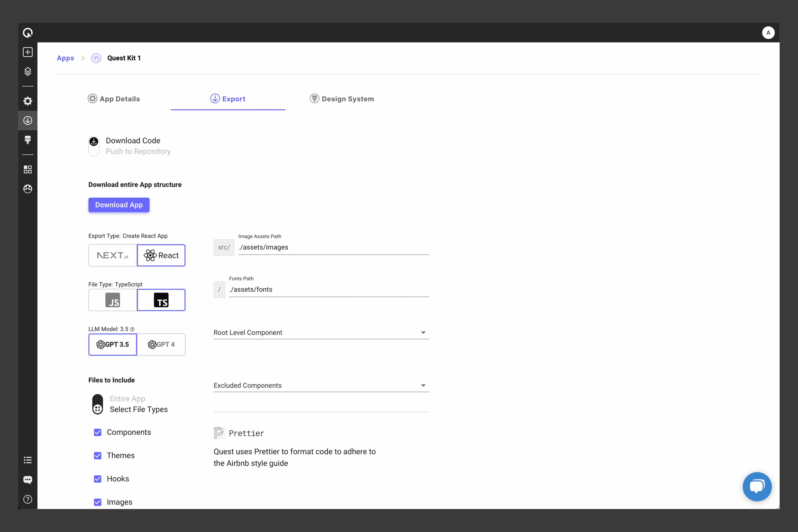This screenshot has width=798, height=532.
Task: Switch the Download Code / Push to Repository toggle
Action: point(94,146)
